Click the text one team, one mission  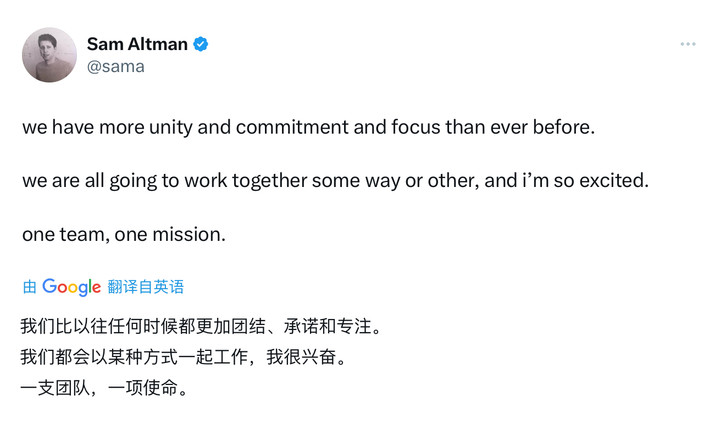[124, 234]
